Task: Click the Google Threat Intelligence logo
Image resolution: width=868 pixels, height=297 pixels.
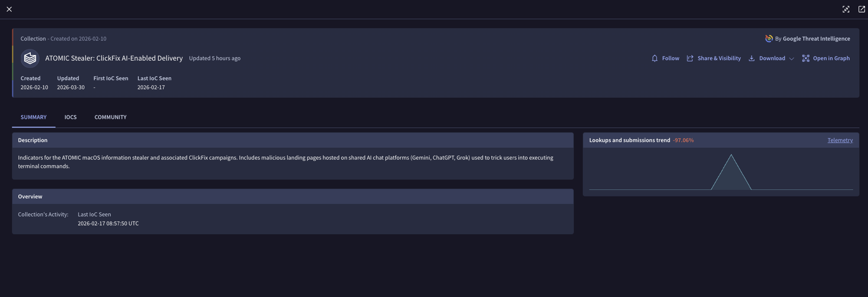Action: (769, 39)
